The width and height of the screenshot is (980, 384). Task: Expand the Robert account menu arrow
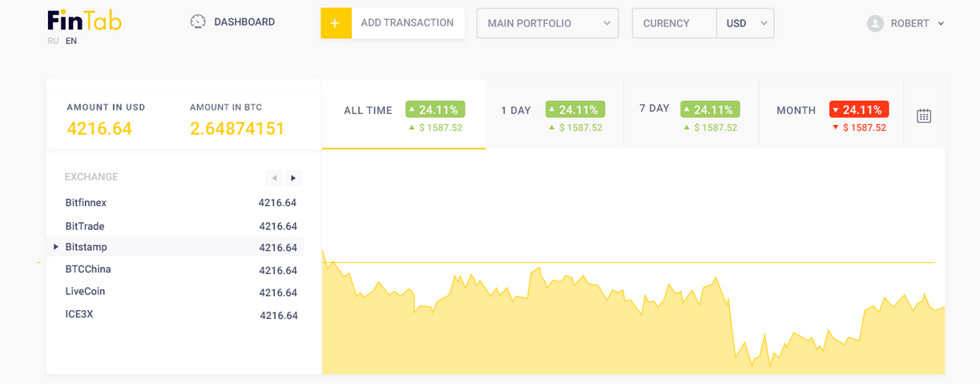coord(941,23)
